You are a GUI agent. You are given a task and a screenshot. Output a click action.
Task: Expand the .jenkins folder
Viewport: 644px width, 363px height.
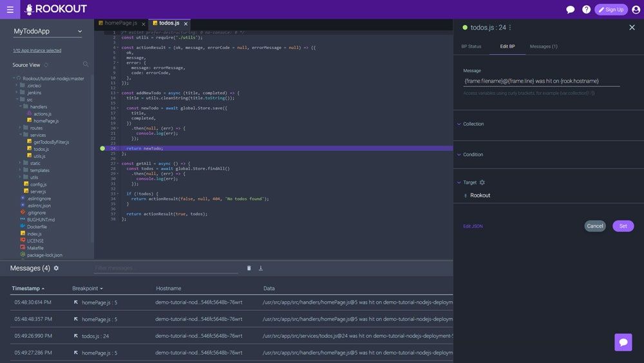click(x=17, y=92)
